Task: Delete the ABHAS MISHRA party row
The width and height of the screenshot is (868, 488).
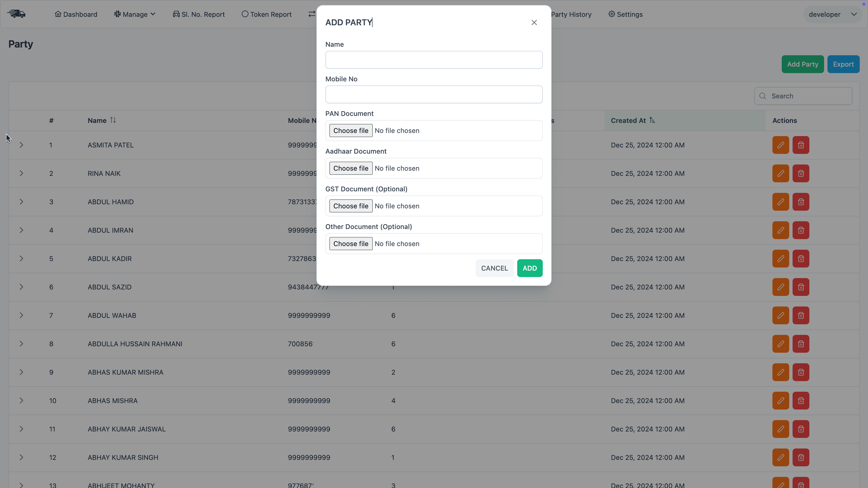Action: (x=801, y=401)
